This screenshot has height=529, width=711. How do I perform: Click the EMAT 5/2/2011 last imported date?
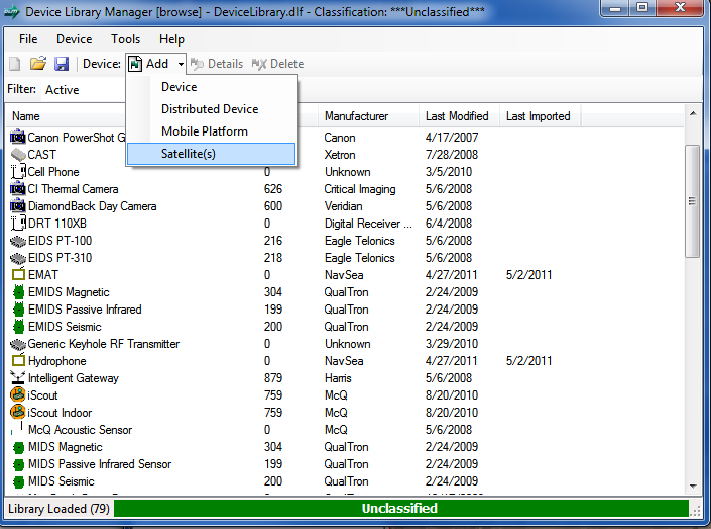click(x=529, y=275)
